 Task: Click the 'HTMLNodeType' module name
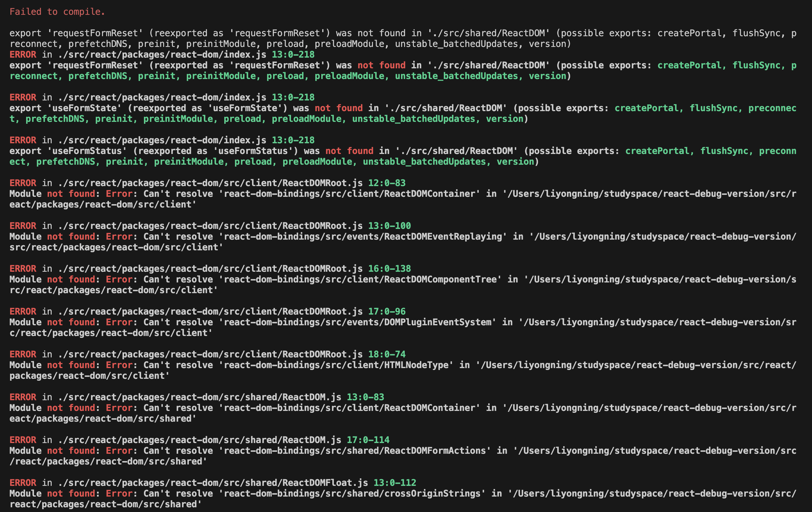point(416,365)
